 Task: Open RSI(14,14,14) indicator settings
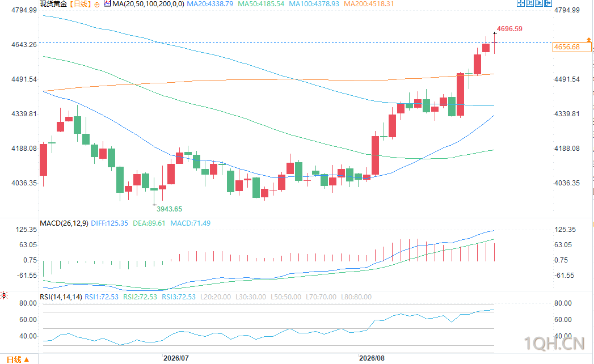(x=61, y=297)
